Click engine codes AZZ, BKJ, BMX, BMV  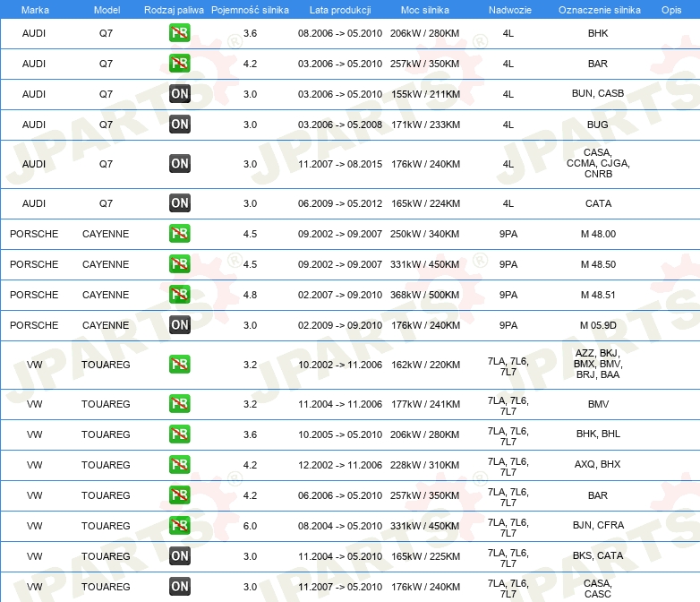(598, 364)
